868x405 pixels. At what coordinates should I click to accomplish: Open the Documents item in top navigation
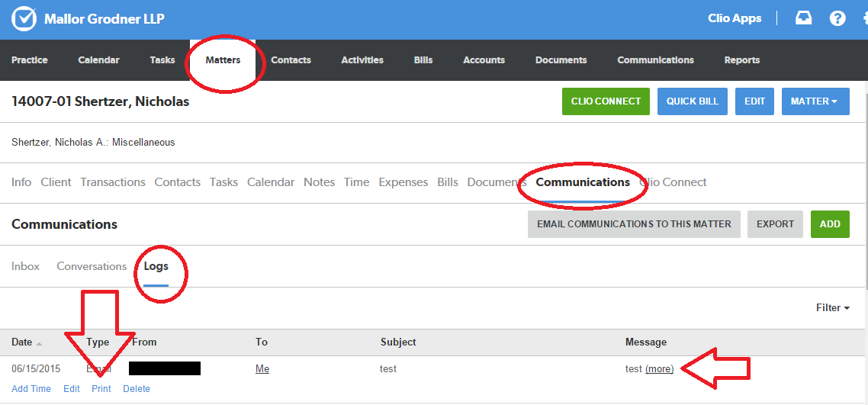tap(561, 60)
